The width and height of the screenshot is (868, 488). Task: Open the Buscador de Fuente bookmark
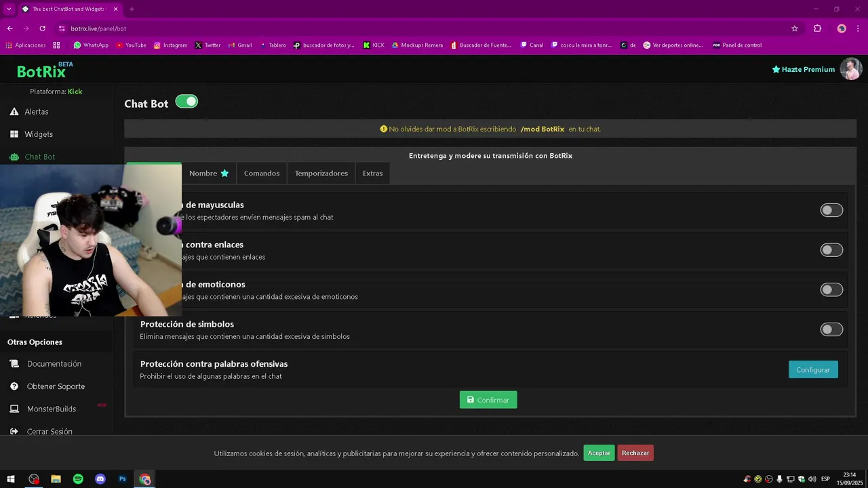[x=481, y=45]
